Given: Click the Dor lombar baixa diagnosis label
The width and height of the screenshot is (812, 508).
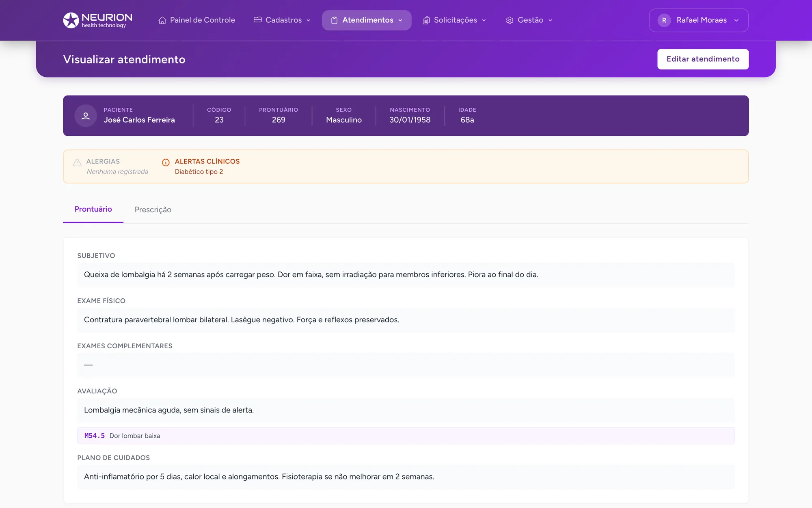Looking at the screenshot, I should click(135, 436).
